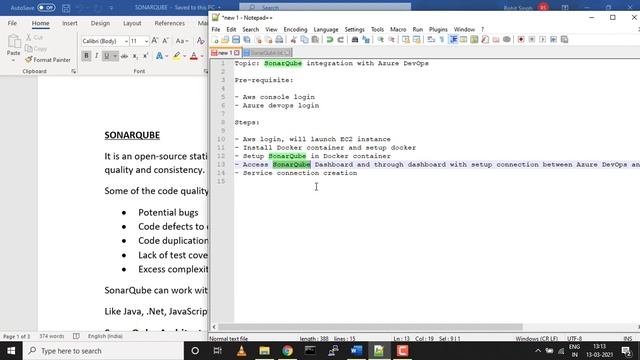640x360 pixels.
Task: Click the Notepad++ horizontal scrollbar
Action: [x=370, y=327]
